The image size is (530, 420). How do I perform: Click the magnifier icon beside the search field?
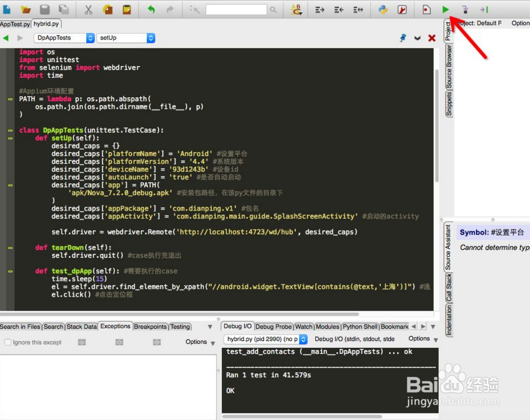[273, 10]
